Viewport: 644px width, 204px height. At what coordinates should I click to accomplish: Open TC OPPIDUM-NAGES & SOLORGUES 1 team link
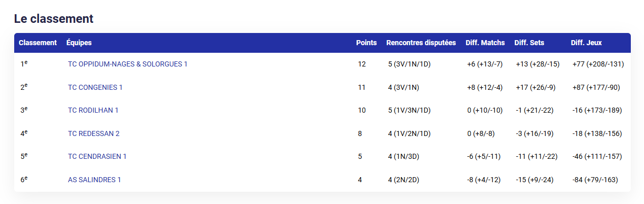pyautogui.click(x=128, y=64)
